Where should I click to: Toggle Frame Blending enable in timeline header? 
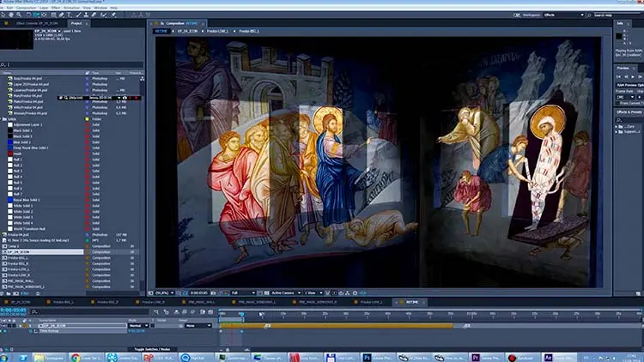(x=185, y=312)
